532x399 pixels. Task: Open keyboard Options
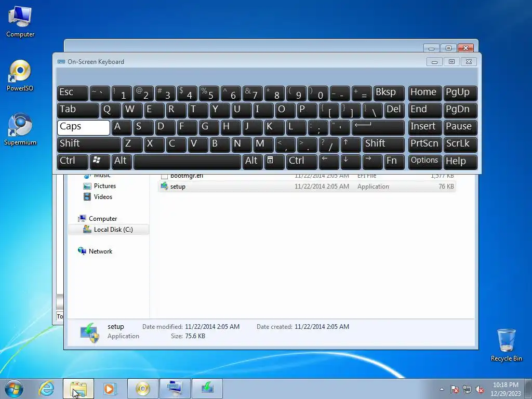point(425,162)
